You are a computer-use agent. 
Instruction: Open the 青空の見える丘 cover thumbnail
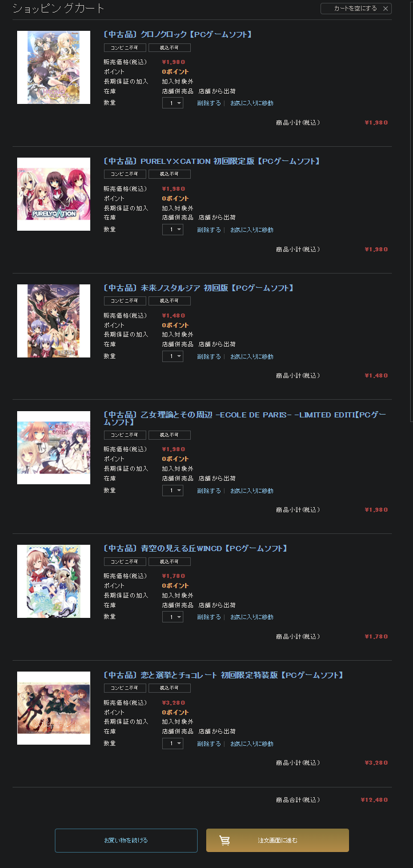click(x=54, y=581)
